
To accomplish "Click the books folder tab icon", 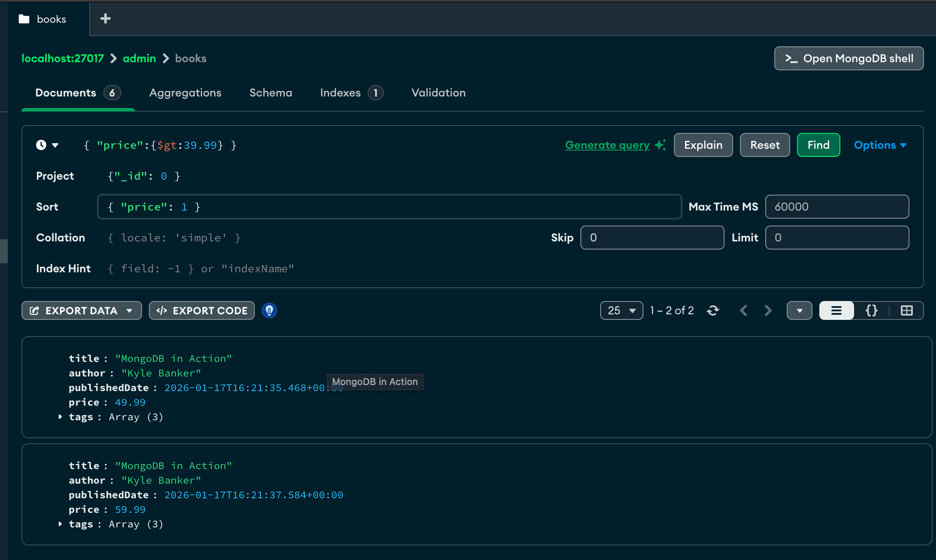I will pyautogui.click(x=24, y=19).
